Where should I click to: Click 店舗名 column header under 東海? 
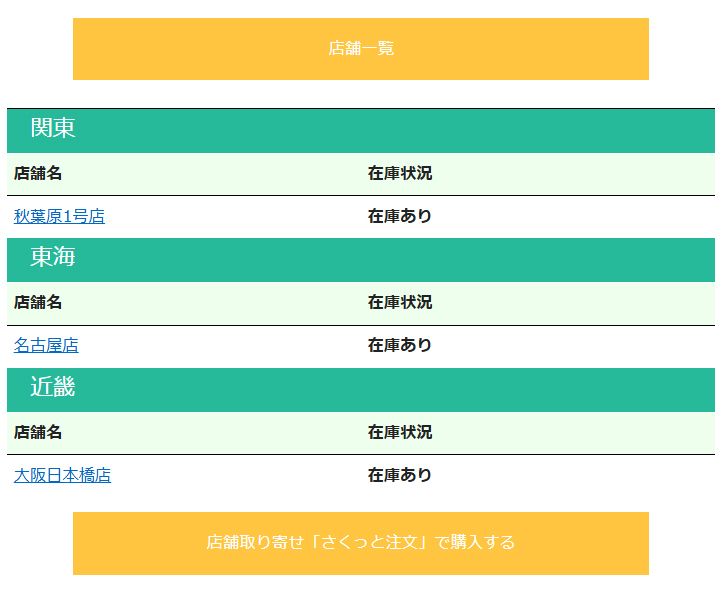point(38,302)
